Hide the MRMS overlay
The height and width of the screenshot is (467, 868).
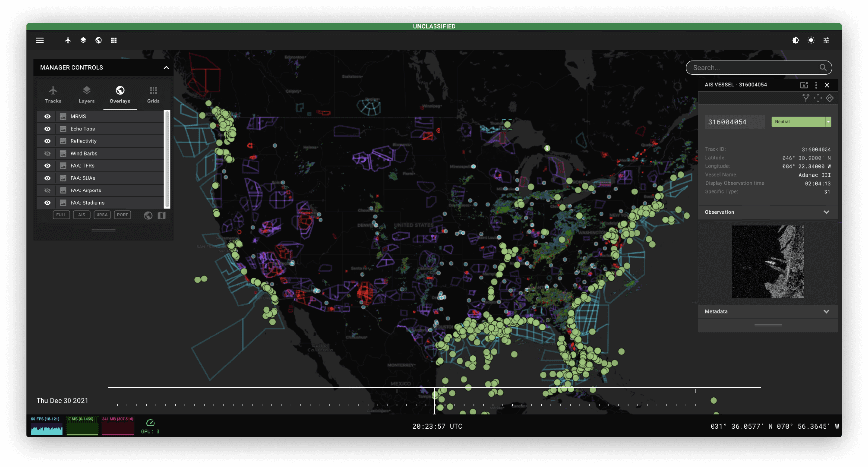tap(47, 116)
